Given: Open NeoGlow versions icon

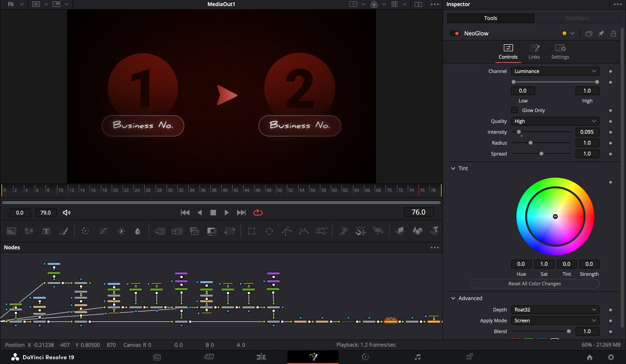Looking at the screenshot, I should (588, 33).
